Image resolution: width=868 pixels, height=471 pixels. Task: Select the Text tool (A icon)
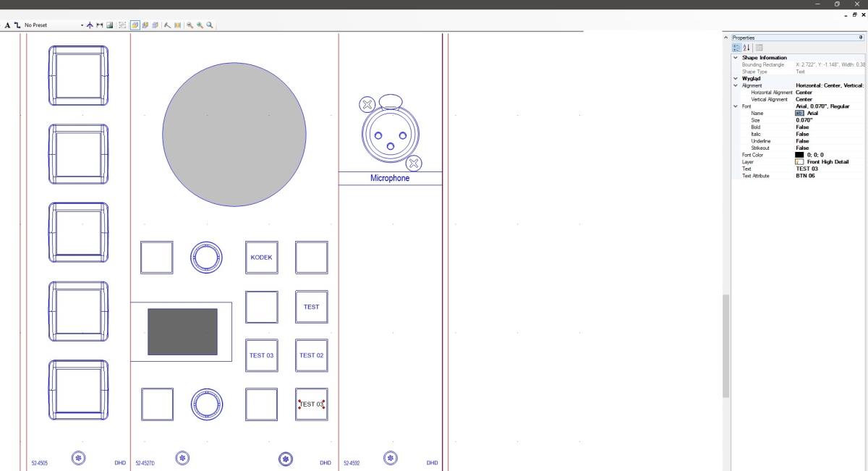[x=8, y=25]
